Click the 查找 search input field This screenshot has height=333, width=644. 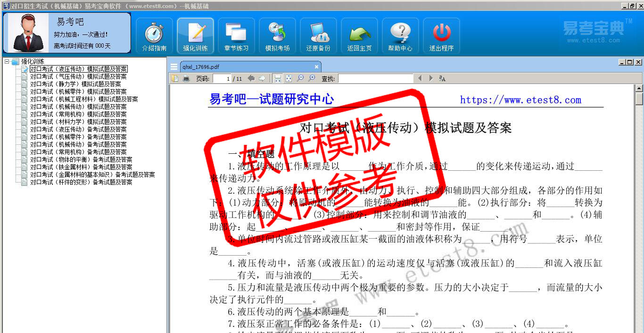point(375,78)
